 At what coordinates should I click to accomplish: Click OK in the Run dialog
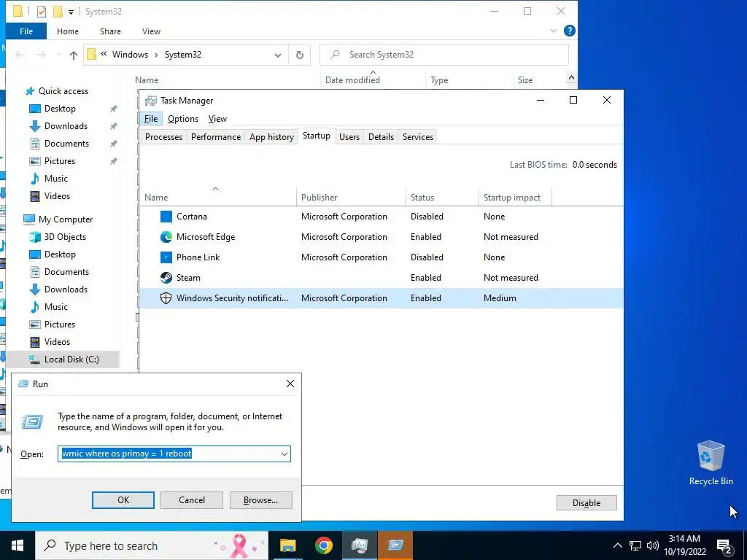[x=123, y=500]
